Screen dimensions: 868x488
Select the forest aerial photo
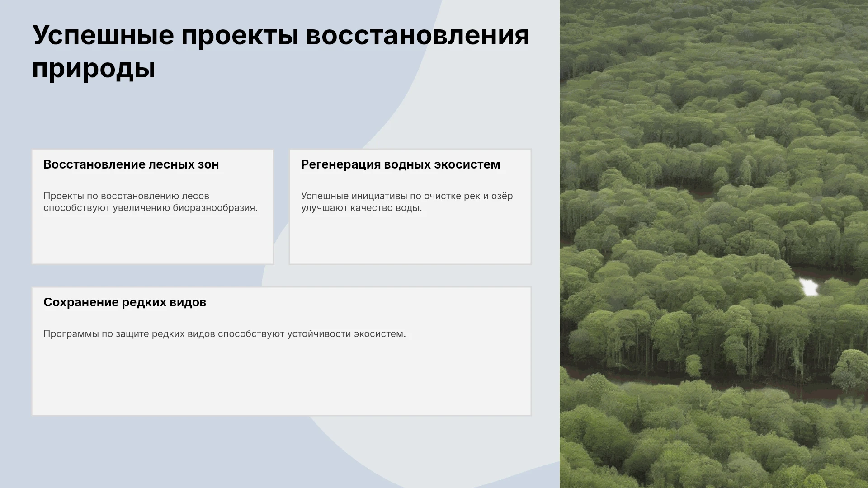click(714, 244)
